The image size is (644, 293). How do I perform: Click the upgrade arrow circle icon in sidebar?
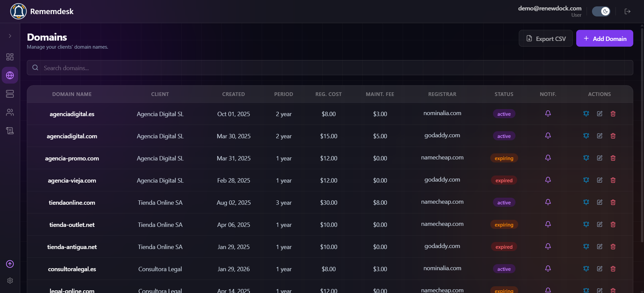coord(10,264)
